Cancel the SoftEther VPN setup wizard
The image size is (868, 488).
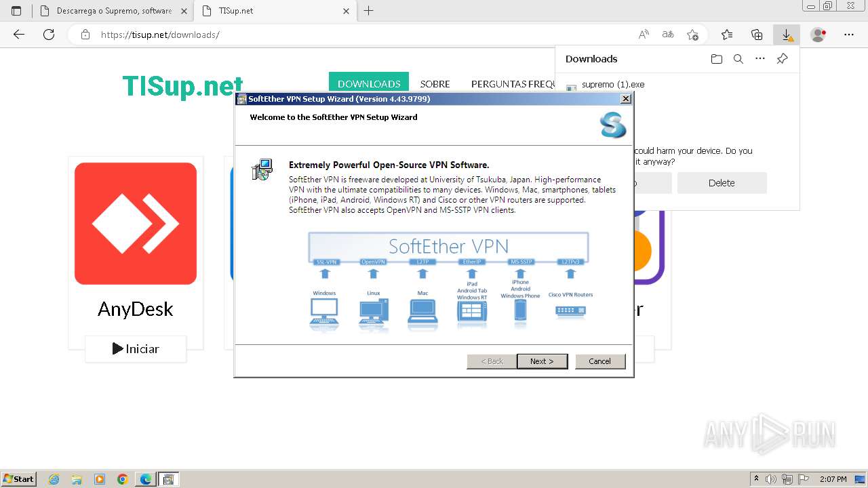pyautogui.click(x=600, y=361)
